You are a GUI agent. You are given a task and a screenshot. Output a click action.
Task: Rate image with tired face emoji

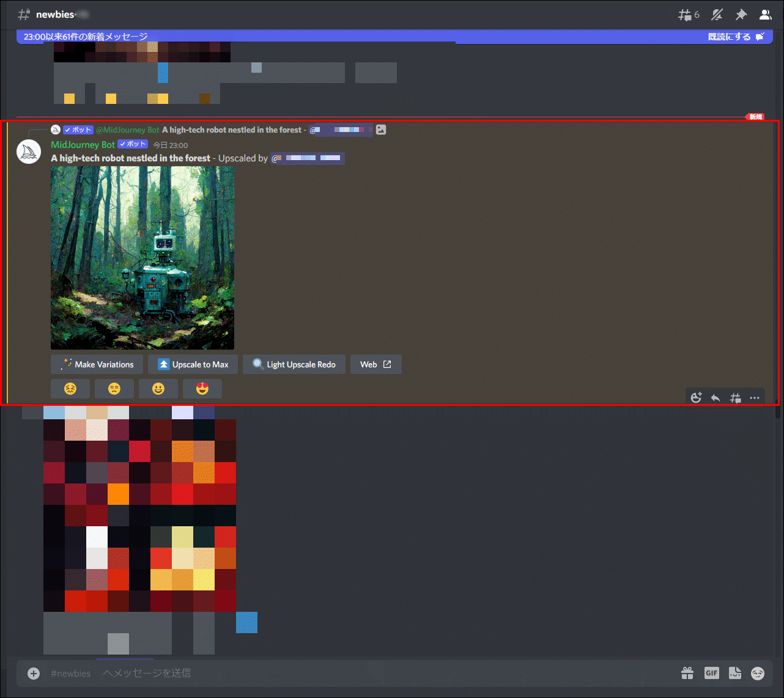[x=70, y=389]
